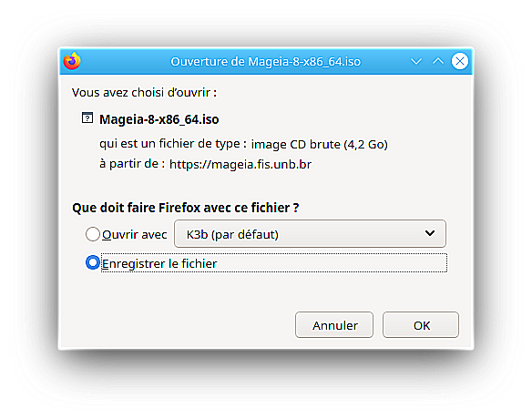Click the Ouvrir avec label text
The image size is (532, 419).
(x=134, y=234)
